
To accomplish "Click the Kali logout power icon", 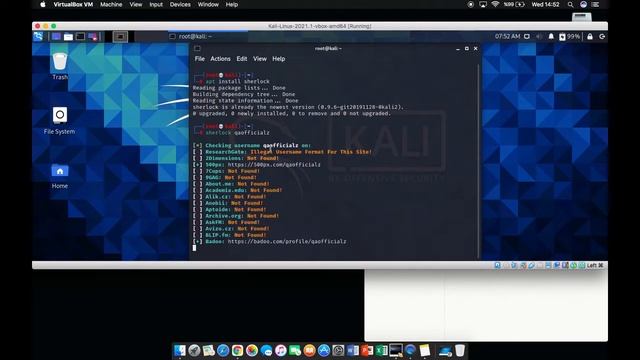I will click(x=602, y=37).
